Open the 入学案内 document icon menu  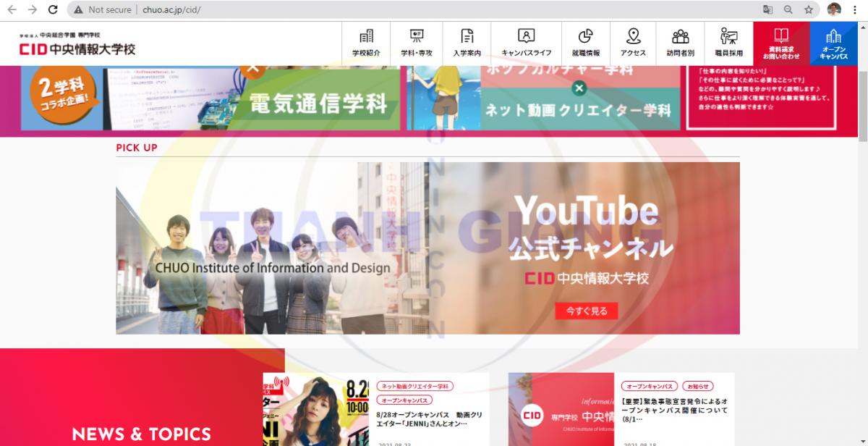click(467, 43)
